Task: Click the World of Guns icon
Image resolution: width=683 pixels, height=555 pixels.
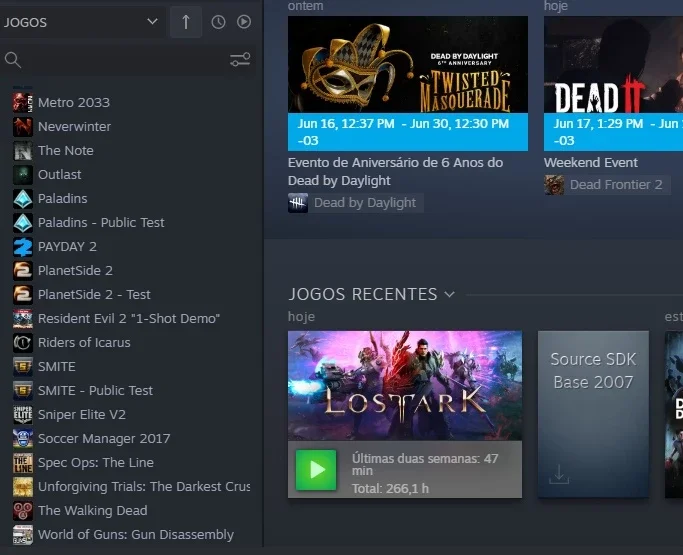Action: pyautogui.click(x=23, y=535)
